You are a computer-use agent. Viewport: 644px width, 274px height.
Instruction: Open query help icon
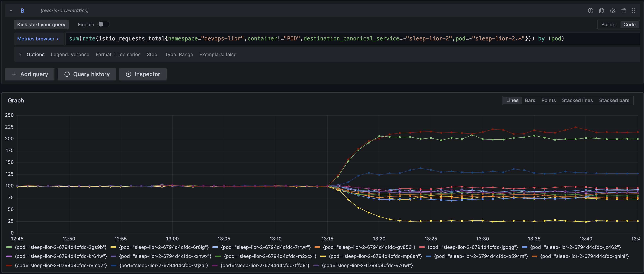point(590,11)
